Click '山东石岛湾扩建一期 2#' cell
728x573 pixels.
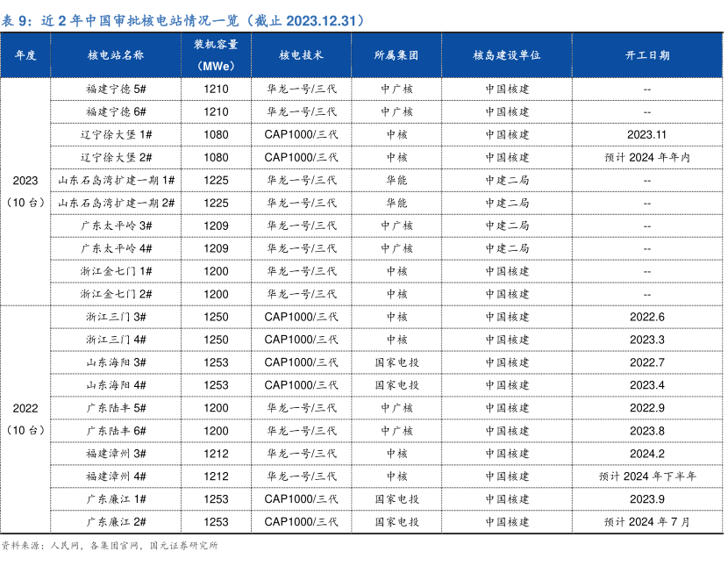tap(116, 203)
